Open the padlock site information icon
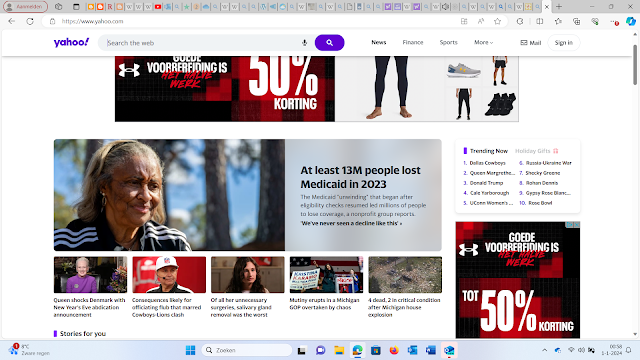 [52, 21]
